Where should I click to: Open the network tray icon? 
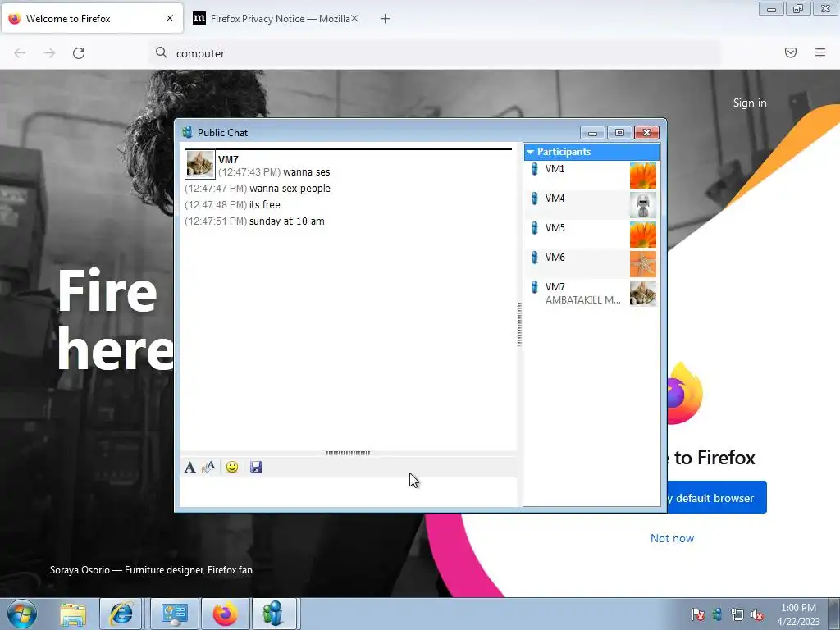click(x=737, y=614)
